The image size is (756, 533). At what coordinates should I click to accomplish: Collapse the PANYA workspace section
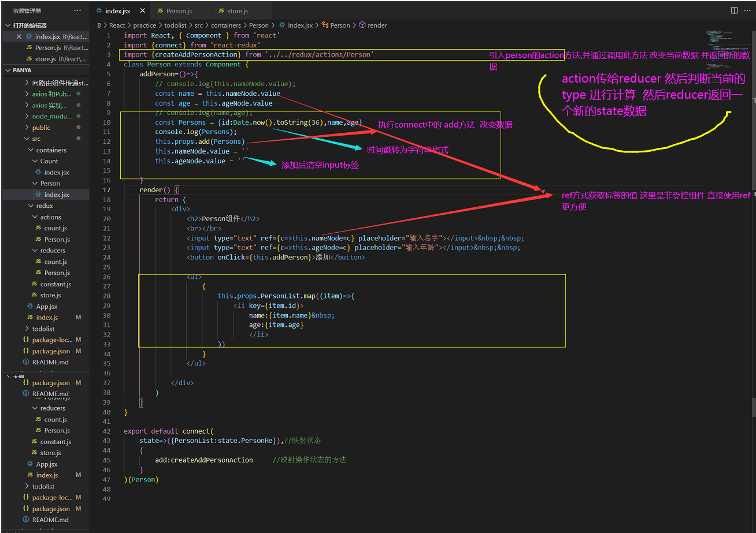click(x=23, y=70)
